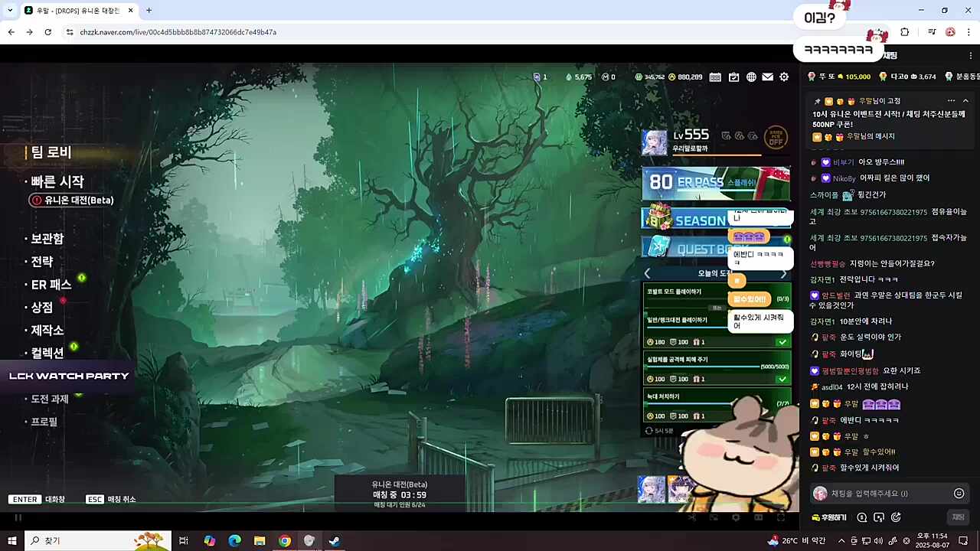This screenshot has height=551, width=980.
Task: Open the ER PASS banner
Action: (715, 182)
